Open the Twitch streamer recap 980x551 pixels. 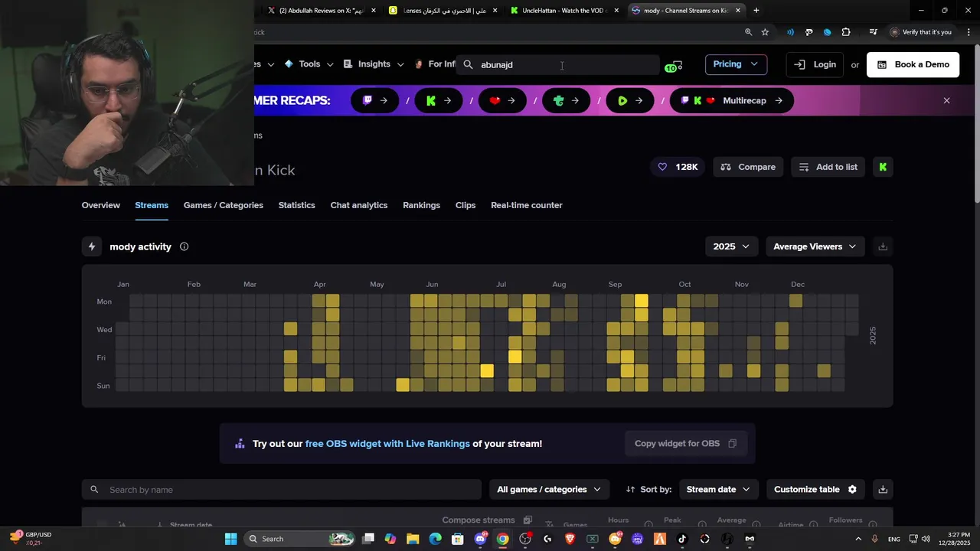(x=375, y=100)
